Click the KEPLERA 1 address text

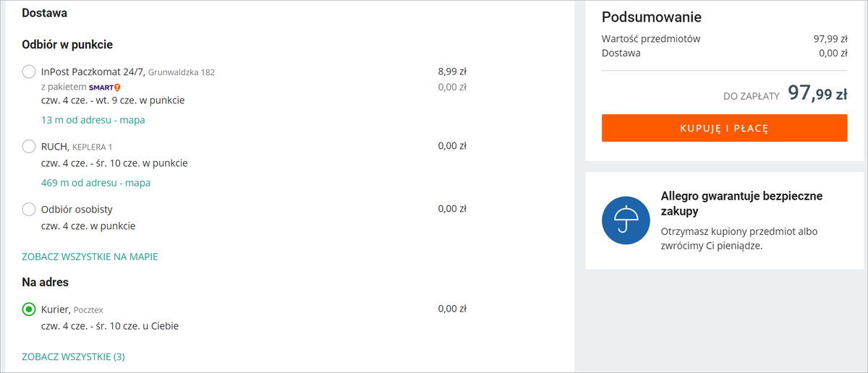click(93, 147)
